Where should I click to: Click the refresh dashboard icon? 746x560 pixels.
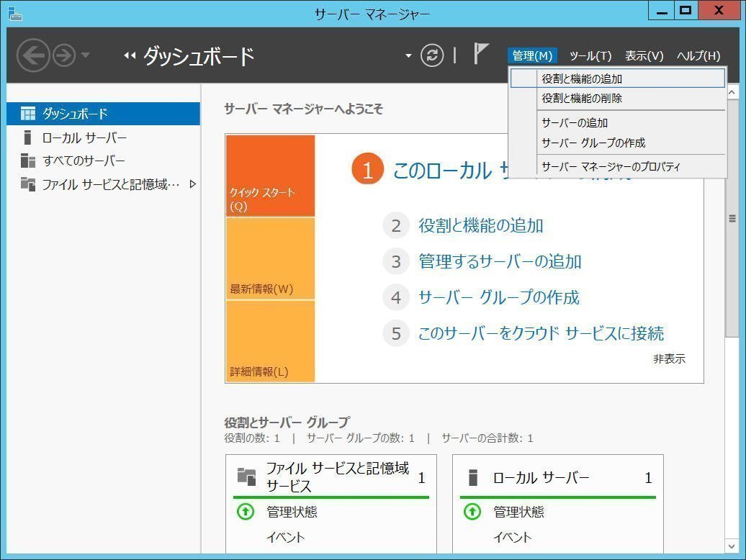(x=432, y=55)
